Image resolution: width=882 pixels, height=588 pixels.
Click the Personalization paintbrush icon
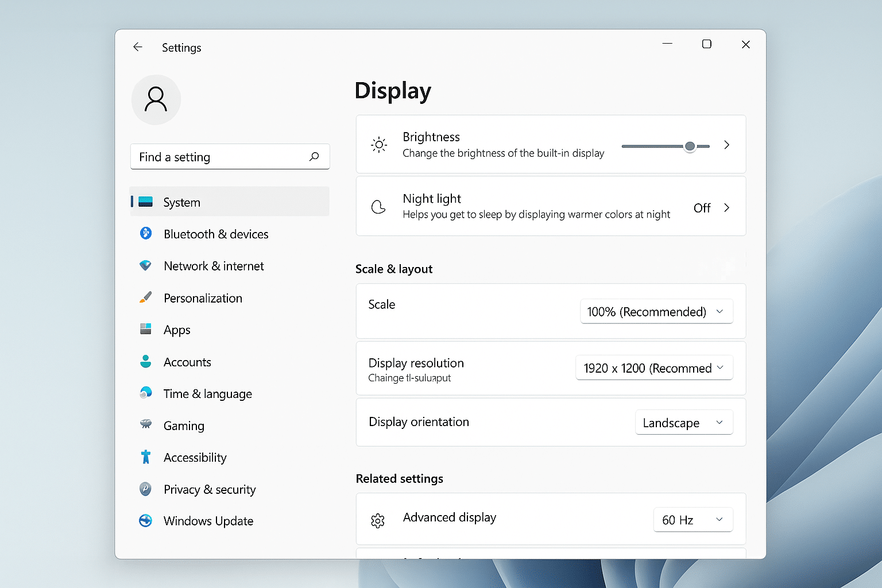(146, 297)
